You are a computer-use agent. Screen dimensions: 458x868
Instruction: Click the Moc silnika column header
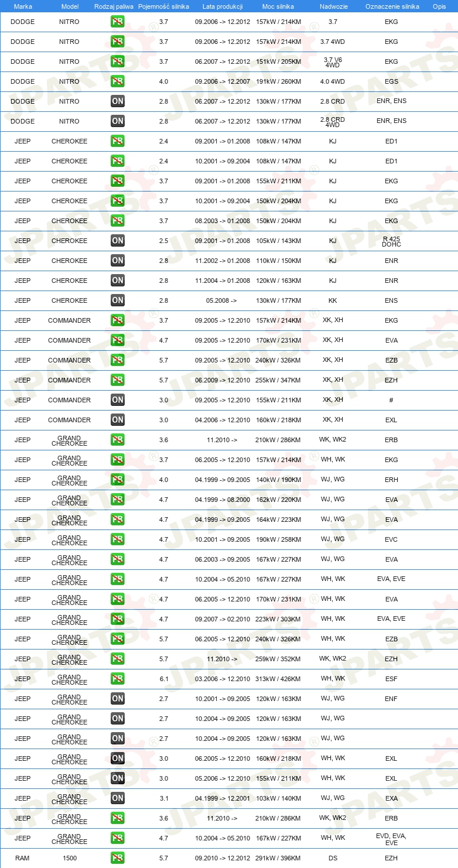click(279, 6)
